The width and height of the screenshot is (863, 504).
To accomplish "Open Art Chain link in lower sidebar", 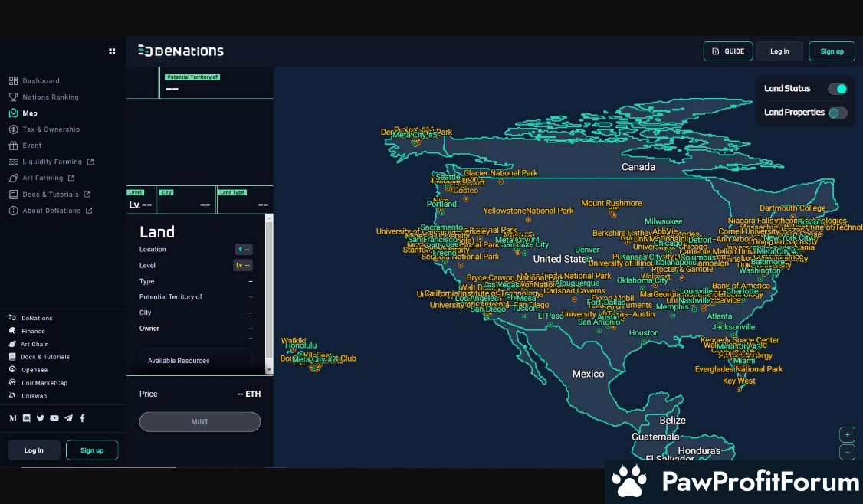I will (28, 344).
